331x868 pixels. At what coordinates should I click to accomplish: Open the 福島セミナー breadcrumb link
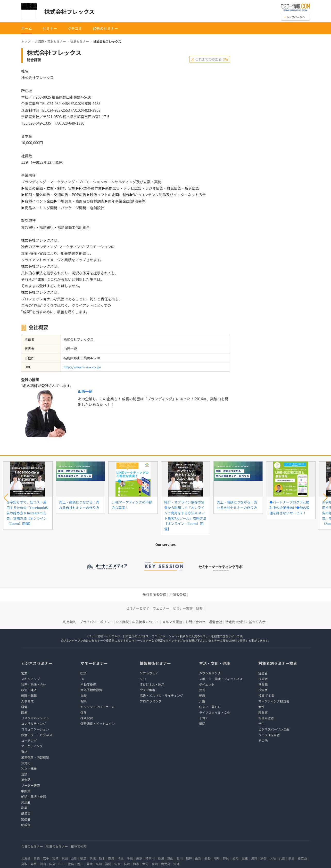pos(79,41)
